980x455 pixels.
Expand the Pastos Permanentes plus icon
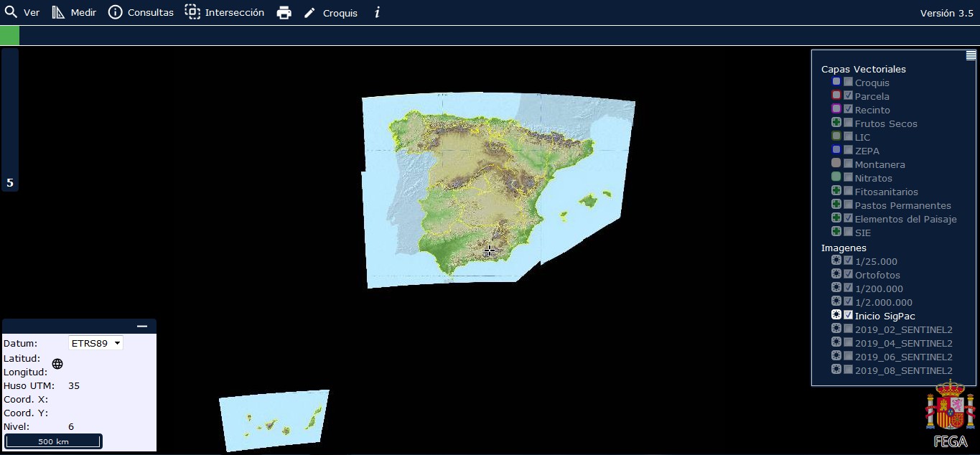836,205
